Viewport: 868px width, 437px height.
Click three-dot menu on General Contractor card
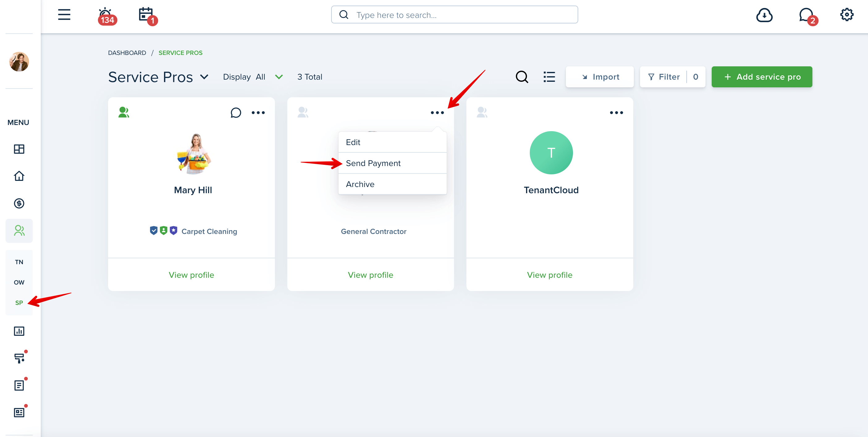[x=437, y=112]
